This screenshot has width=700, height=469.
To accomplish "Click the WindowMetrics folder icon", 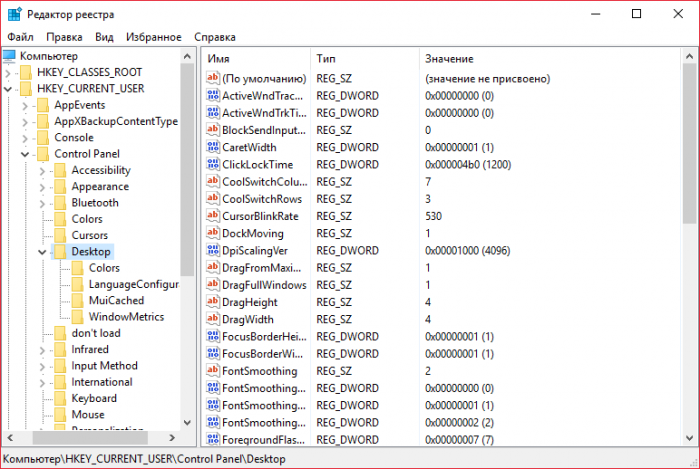I will (x=77, y=317).
